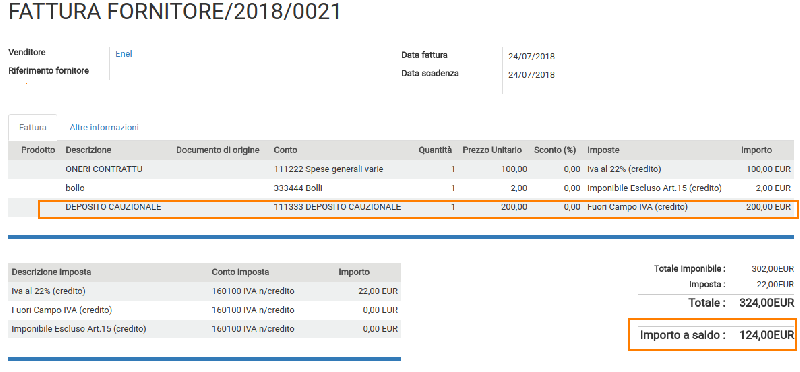
Task: Click the Conto column header
Action: click(x=285, y=150)
